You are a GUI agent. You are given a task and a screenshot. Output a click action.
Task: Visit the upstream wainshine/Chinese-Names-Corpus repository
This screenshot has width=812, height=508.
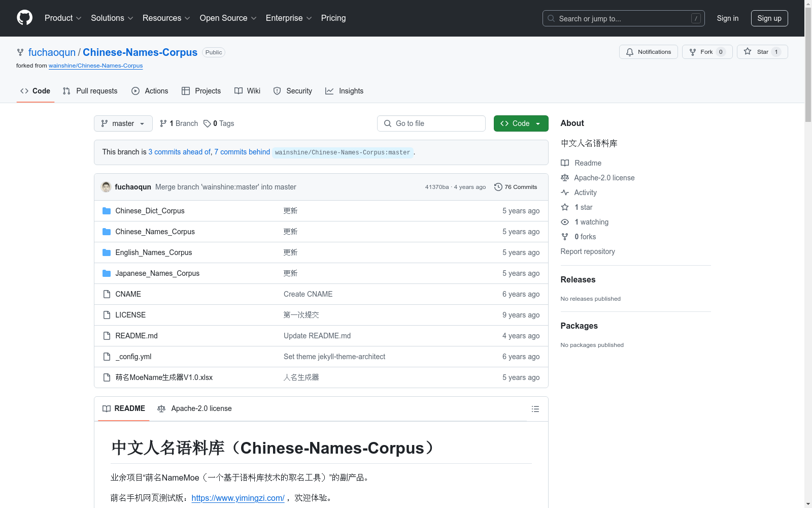click(95, 66)
